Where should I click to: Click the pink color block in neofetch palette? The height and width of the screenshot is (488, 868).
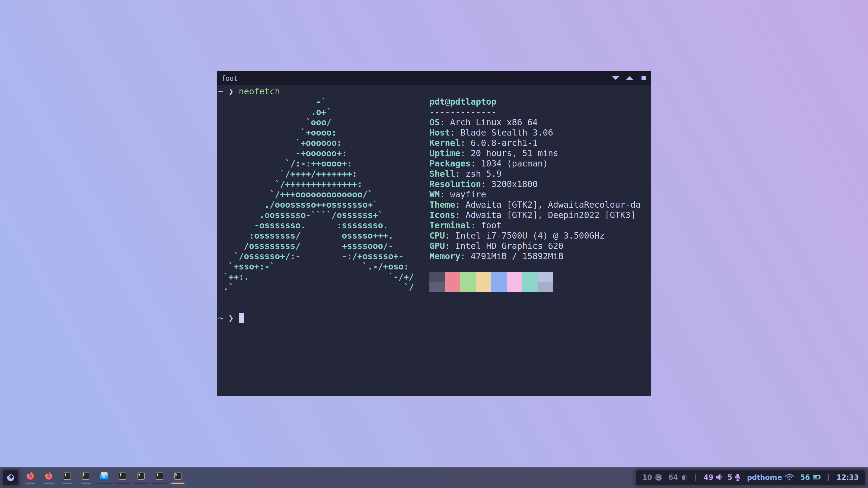515,282
